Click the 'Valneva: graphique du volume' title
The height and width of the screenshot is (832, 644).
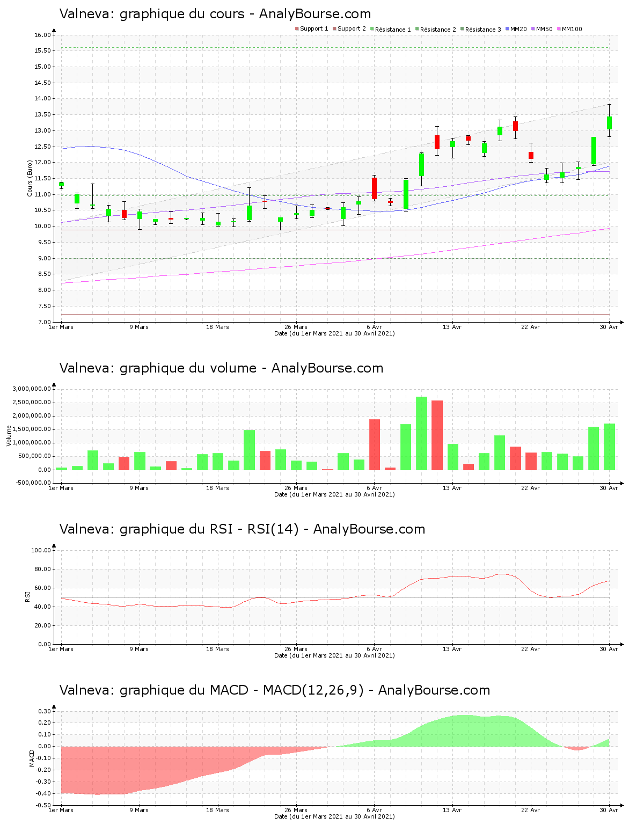click(x=221, y=368)
